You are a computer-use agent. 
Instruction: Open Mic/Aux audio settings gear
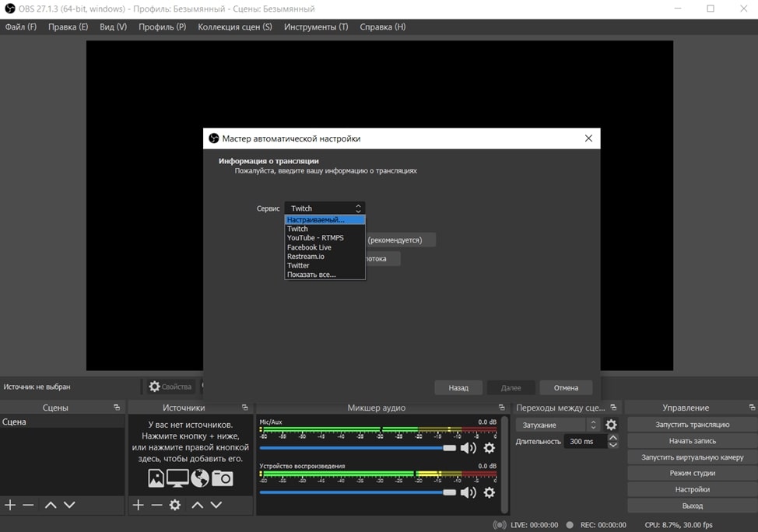tap(490, 448)
